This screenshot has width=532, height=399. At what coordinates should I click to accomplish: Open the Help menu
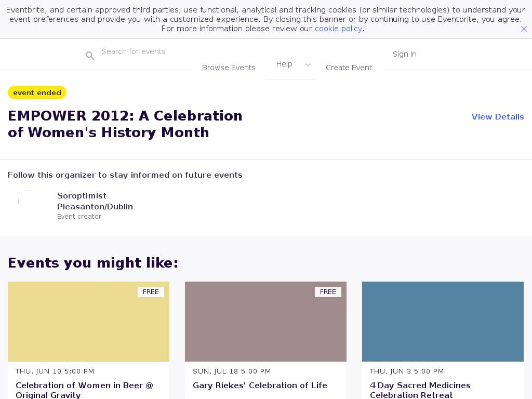click(284, 64)
